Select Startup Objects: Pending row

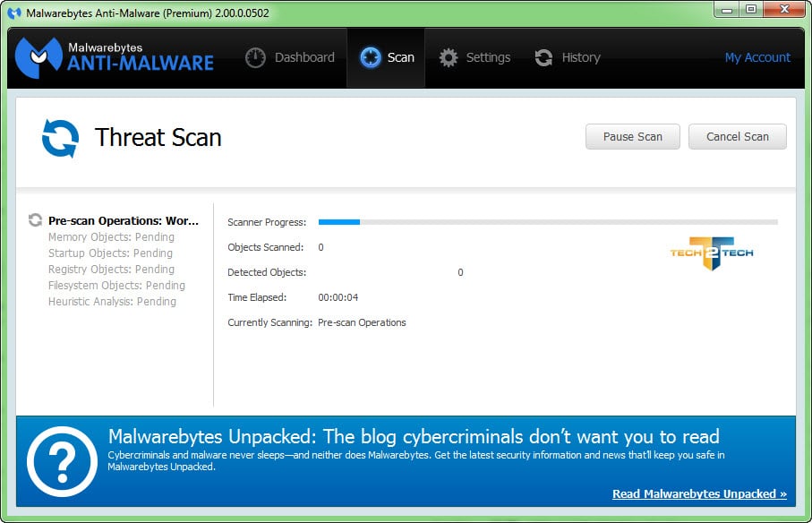point(110,253)
